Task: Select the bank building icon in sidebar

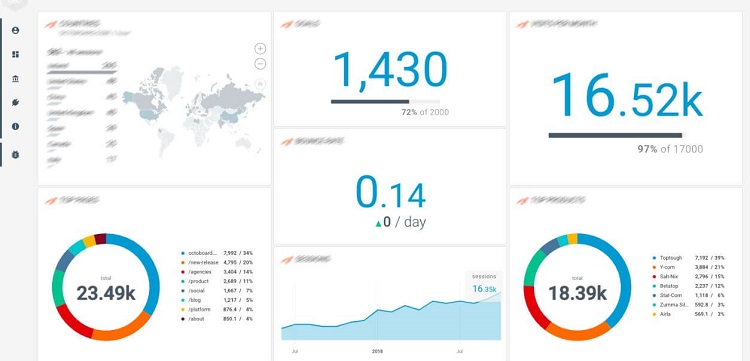Action: click(x=15, y=78)
